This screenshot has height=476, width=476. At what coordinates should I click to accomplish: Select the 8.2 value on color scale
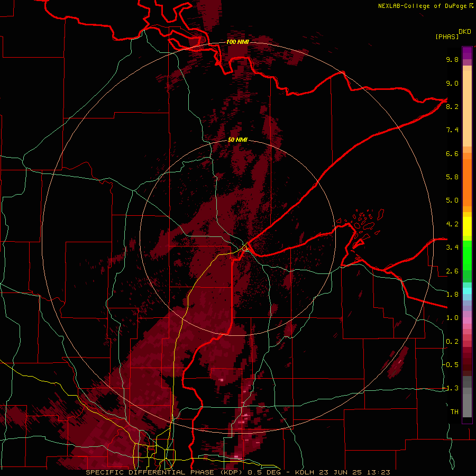click(452, 106)
